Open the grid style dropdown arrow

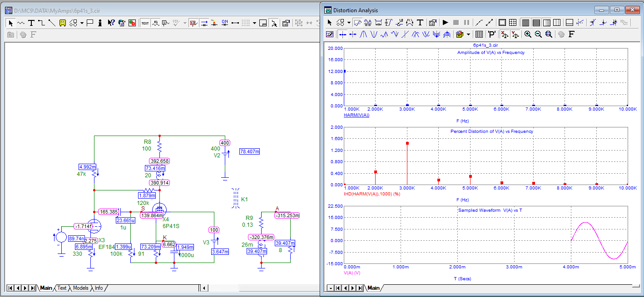tap(254, 23)
